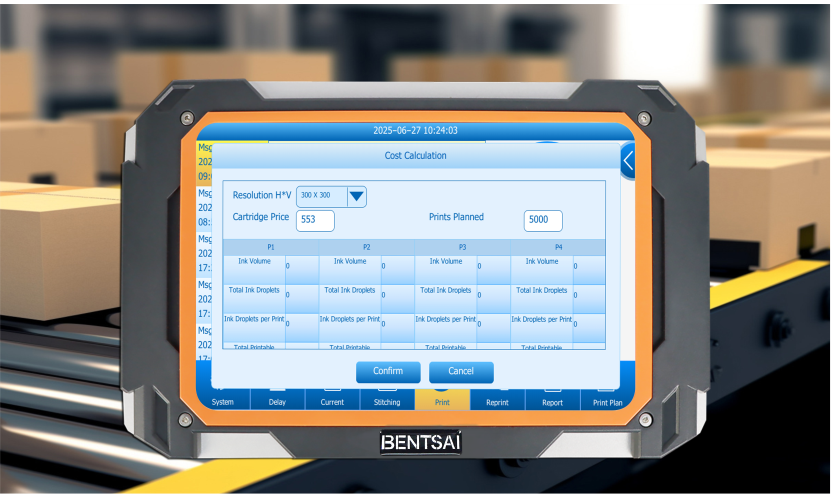Click the P4 column header
Viewport: 831px width, 498px height.
tap(558, 247)
